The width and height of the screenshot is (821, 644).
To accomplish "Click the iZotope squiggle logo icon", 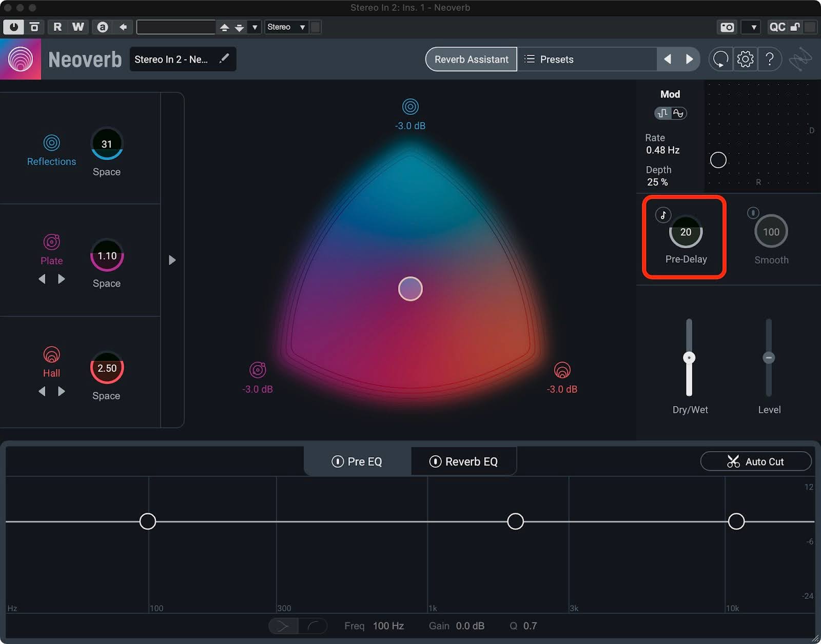I will coord(800,59).
